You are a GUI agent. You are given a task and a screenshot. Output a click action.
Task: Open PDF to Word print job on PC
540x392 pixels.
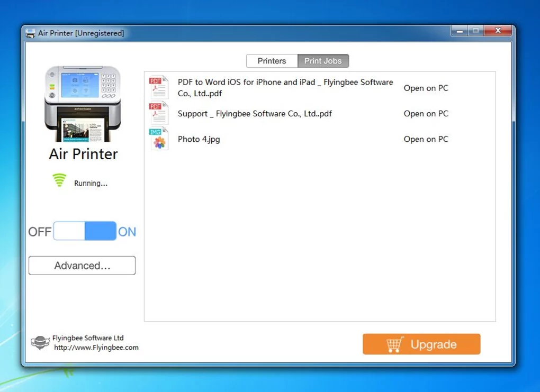click(426, 88)
